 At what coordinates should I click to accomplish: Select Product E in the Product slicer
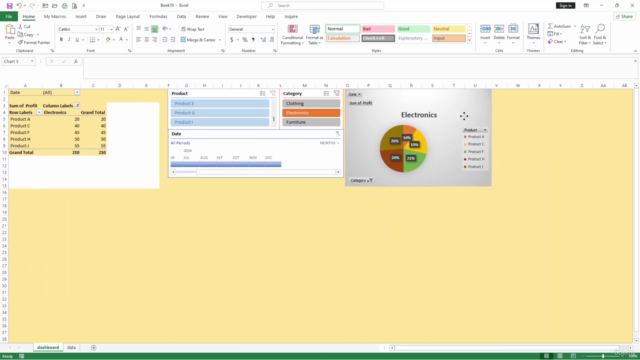(220, 103)
